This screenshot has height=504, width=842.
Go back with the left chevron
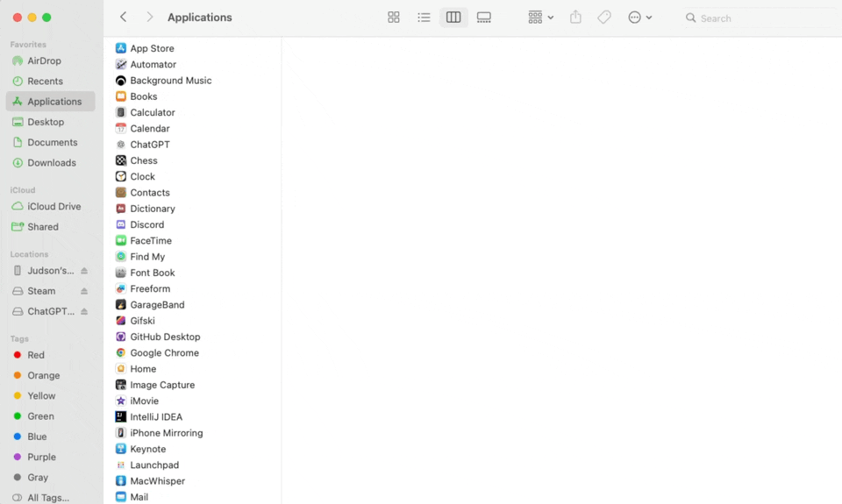pyautogui.click(x=123, y=18)
